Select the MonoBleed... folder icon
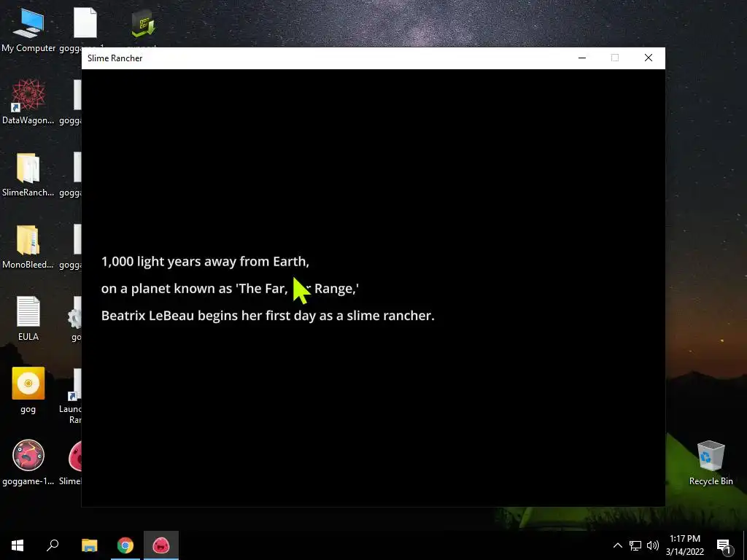 [x=28, y=246]
